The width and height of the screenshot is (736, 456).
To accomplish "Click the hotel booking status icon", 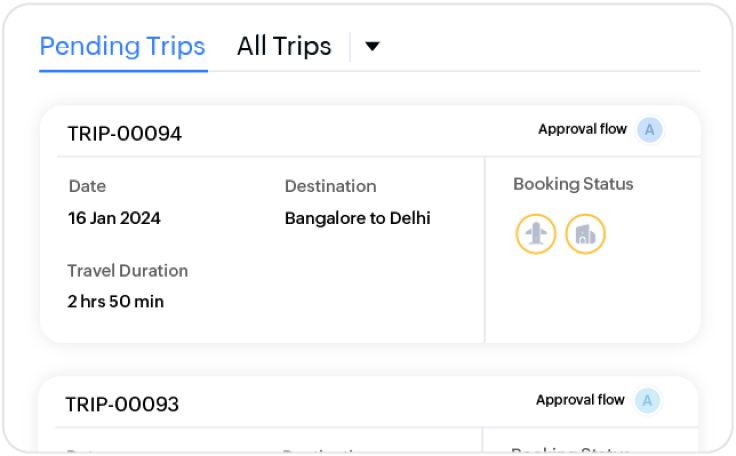I will 585,234.
